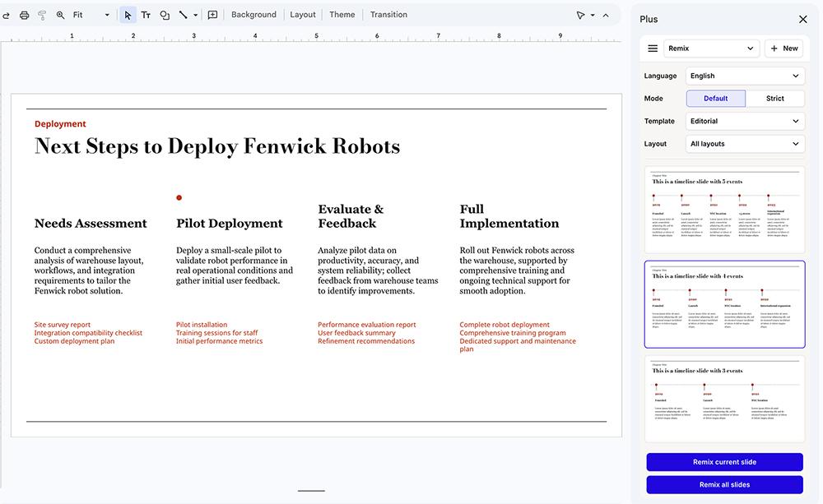The image size is (823, 504).
Task: Click the speaker notes drag handle
Action: (311, 491)
